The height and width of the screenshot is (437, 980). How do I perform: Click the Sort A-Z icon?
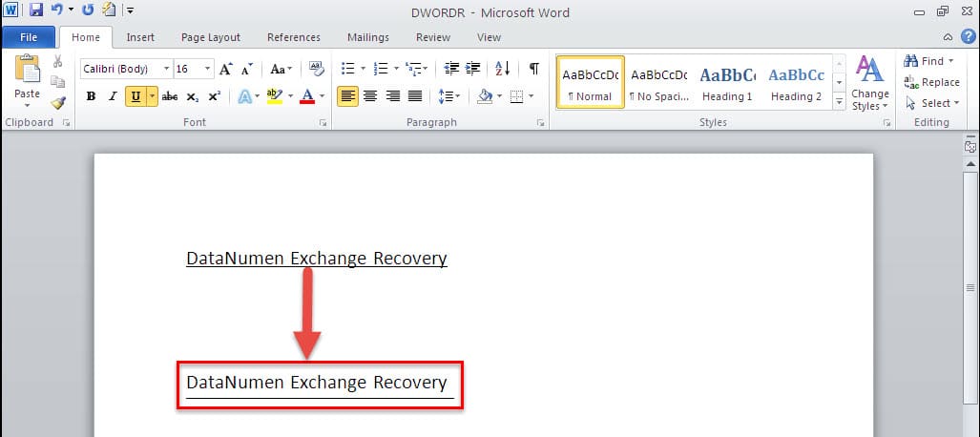[503, 69]
